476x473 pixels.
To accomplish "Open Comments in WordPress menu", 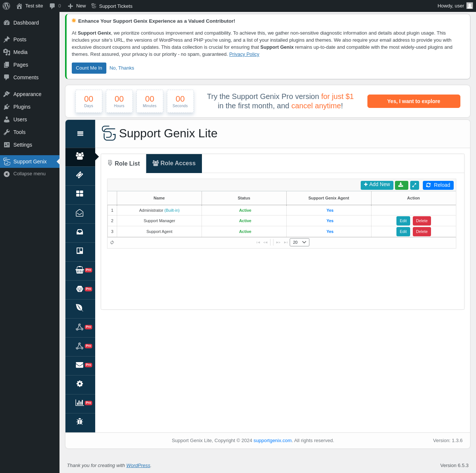I will coord(30,77).
